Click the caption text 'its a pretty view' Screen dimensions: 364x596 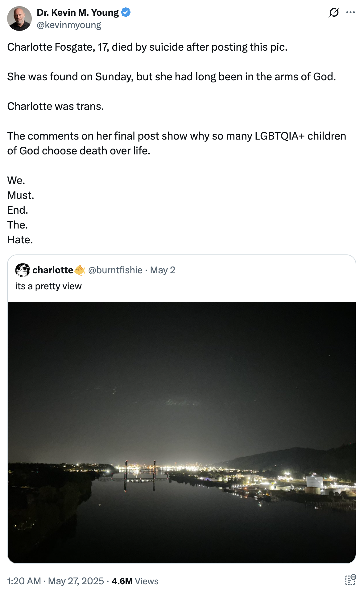coord(48,286)
